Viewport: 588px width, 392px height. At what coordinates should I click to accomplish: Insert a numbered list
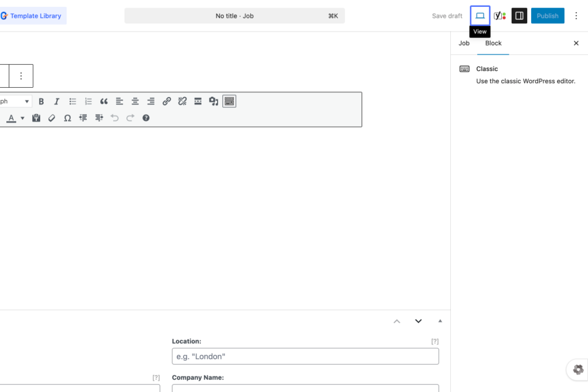(x=88, y=101)
